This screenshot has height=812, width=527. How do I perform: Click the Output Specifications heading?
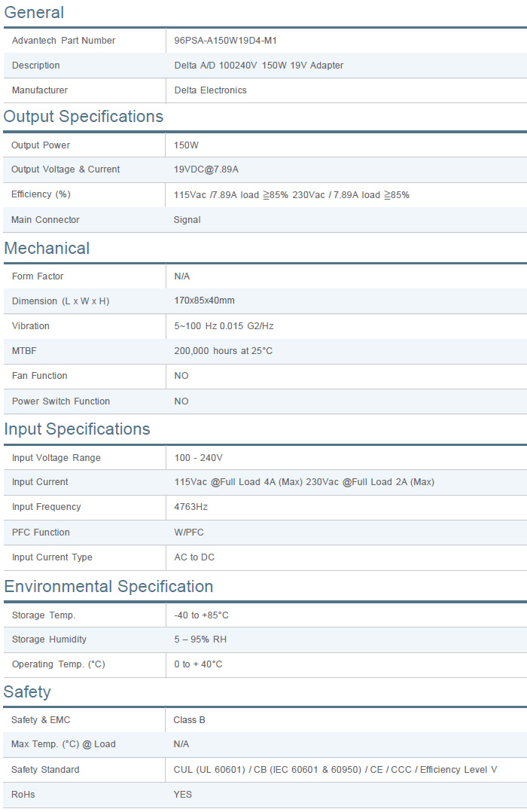(84, 117)
